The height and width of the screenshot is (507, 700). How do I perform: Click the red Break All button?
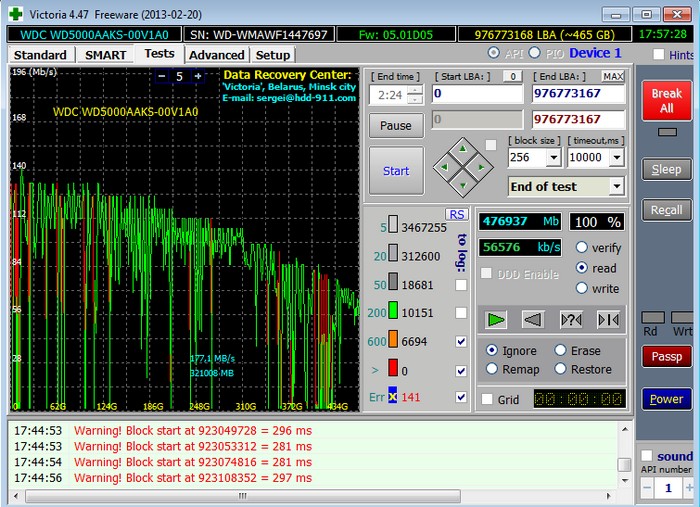tap(666, 101)
